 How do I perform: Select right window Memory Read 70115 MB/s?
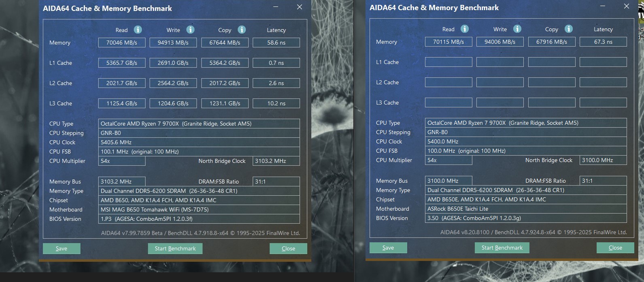click(448, 42)
